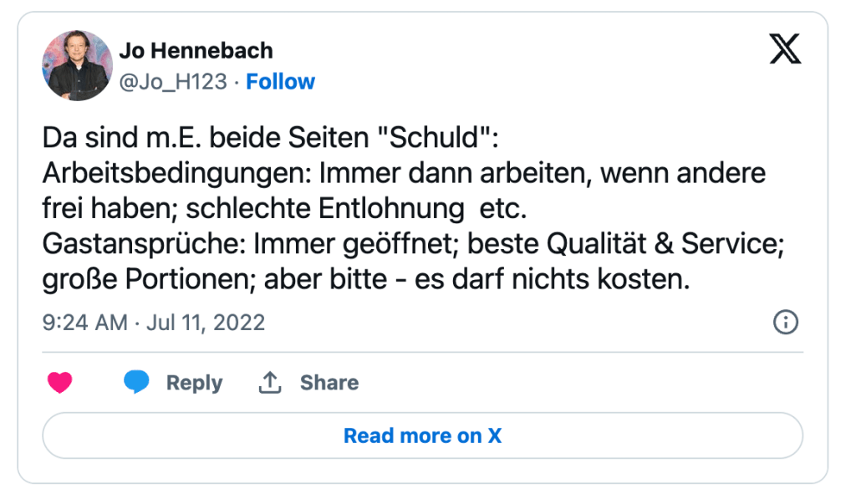856x504 pixels.
Task: Click the 9:24 AM time text
Action: coord(84,323)
